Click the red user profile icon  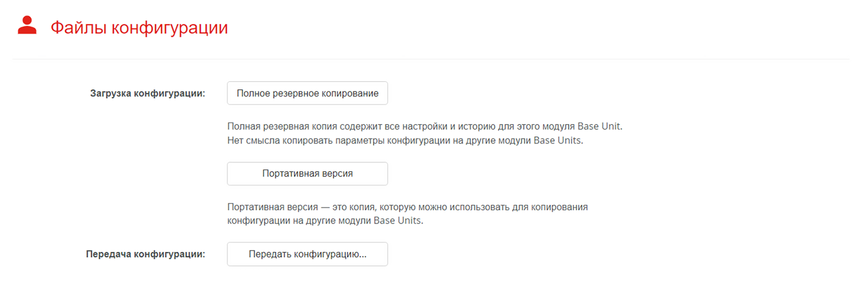(x=27, y=25)
